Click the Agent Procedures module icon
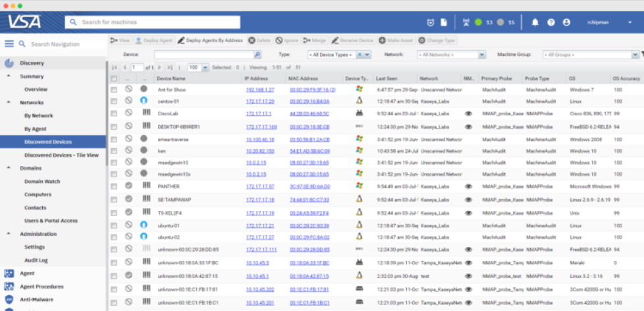This screenshot has width=644, height=311. click(x=9, y=287)
